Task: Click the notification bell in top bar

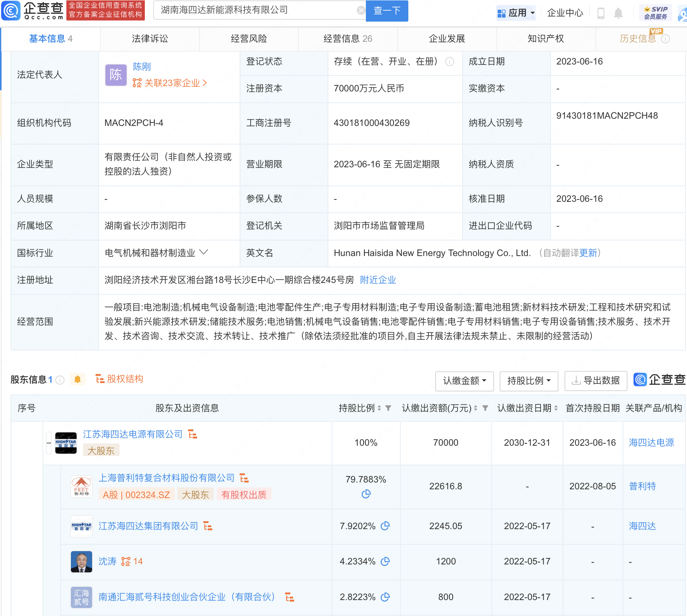Action: [x=618, y=13]
